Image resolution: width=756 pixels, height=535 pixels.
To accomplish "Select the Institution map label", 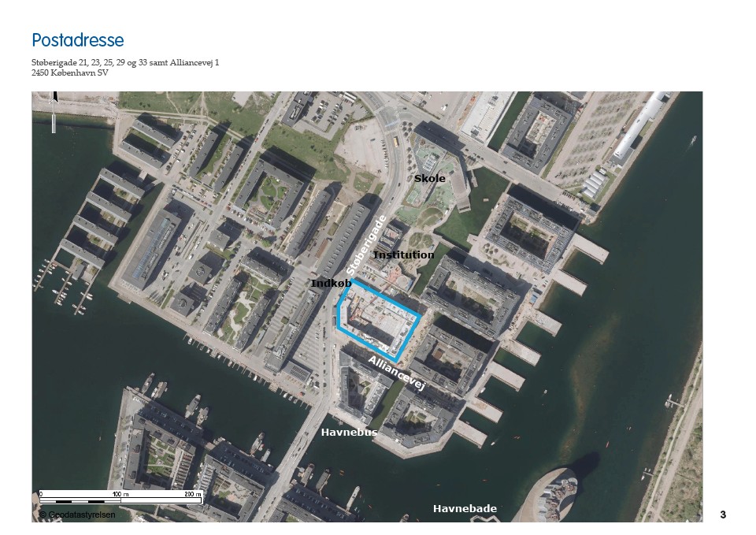I will pyautogui.click(x=403, y=255).
